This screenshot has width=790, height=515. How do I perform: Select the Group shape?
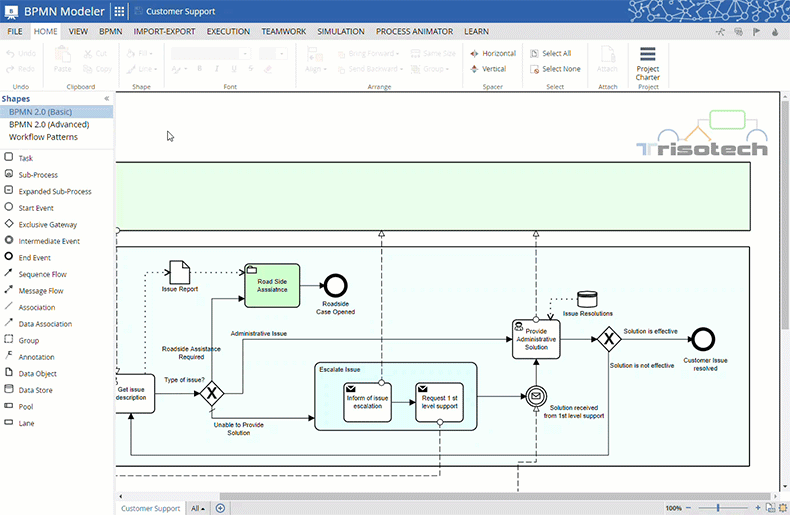tap(29, 341)
